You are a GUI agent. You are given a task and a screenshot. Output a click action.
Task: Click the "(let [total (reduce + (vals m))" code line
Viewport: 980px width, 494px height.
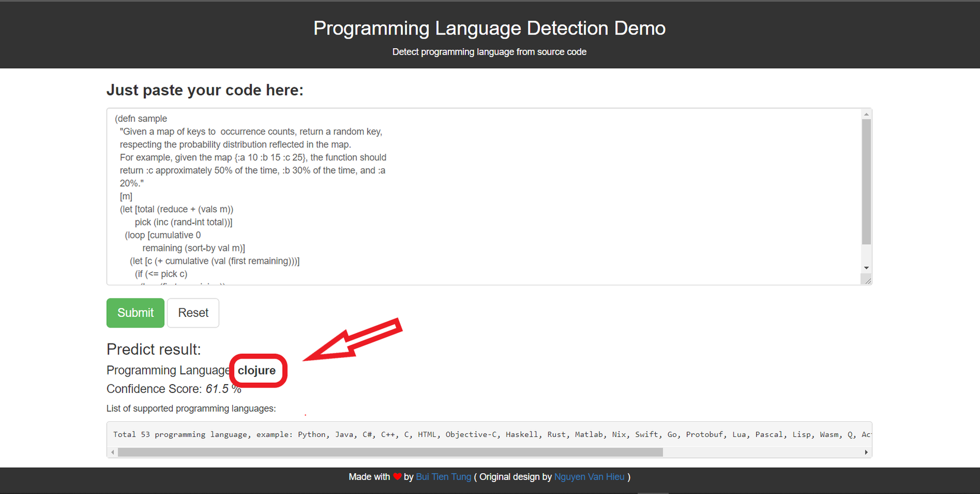[176, 209]
